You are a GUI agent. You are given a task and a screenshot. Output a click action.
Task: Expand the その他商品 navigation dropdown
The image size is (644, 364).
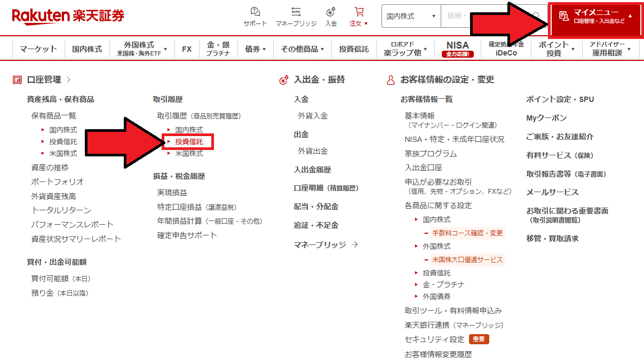(303, 49)
